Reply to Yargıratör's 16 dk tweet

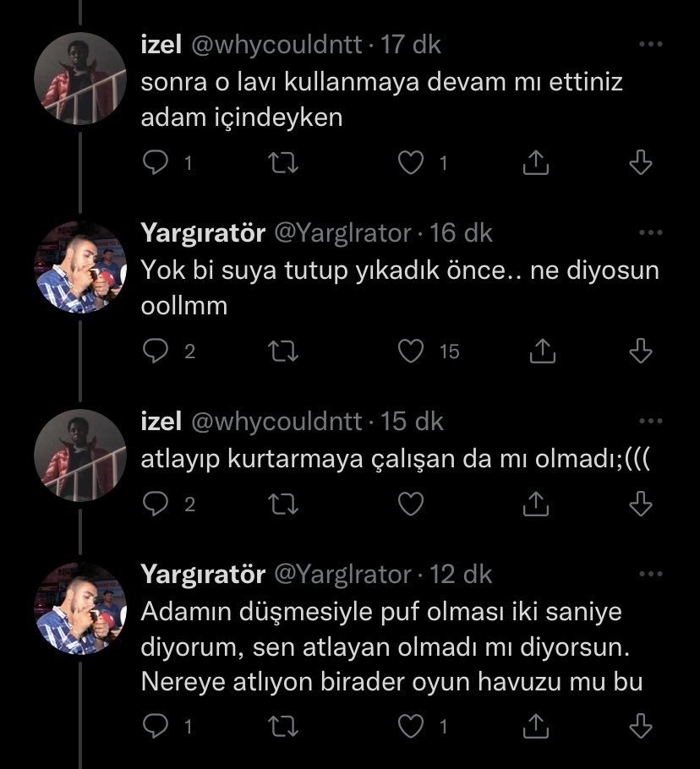[x=155, y=351]
